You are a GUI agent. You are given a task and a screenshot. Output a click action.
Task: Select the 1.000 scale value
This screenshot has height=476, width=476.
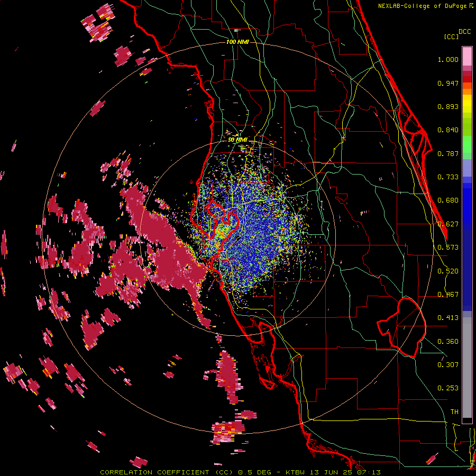448,59
